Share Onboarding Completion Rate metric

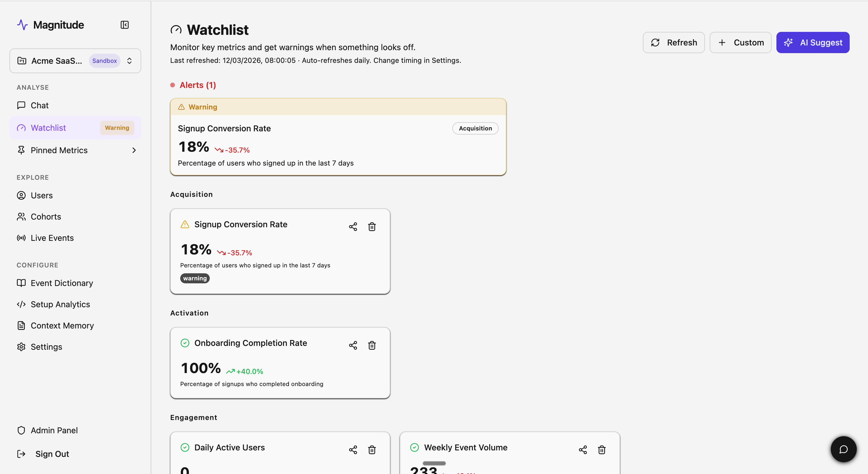point(353,345)
